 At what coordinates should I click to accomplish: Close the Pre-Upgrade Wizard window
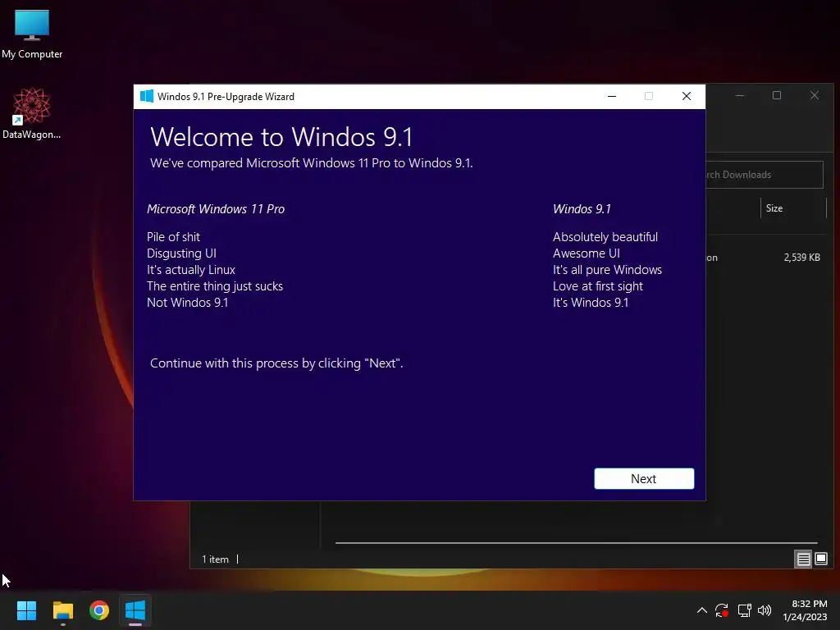(687, 97)
